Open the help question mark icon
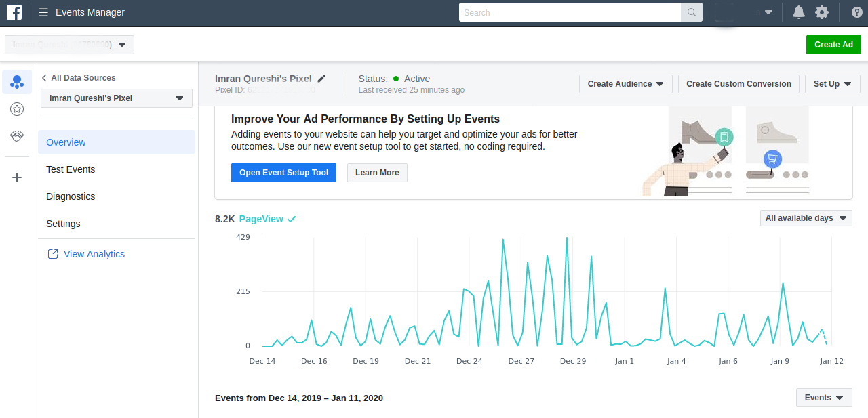This screenshot has height=418, width=868. (856, 12)
